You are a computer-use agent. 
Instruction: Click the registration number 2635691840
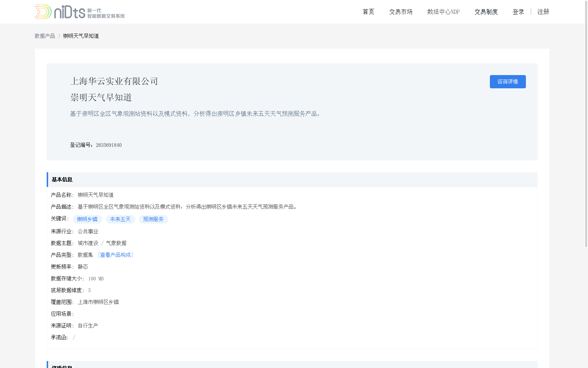tap(109, 145)
